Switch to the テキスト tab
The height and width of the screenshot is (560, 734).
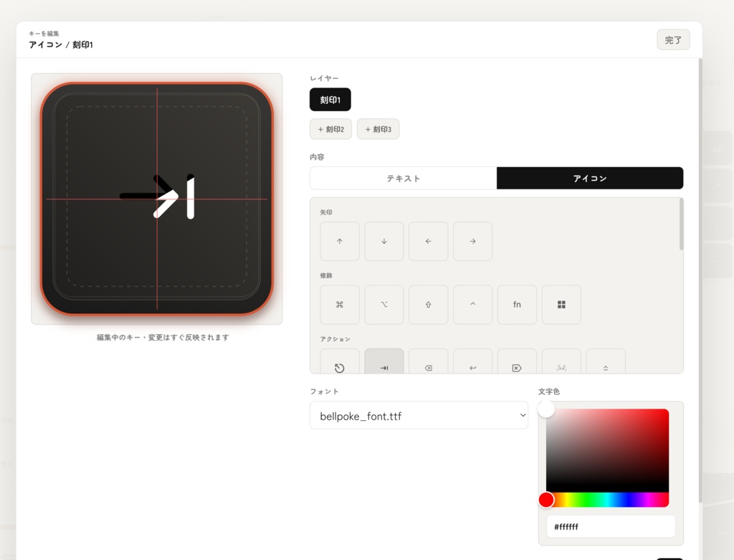point(403,179)
